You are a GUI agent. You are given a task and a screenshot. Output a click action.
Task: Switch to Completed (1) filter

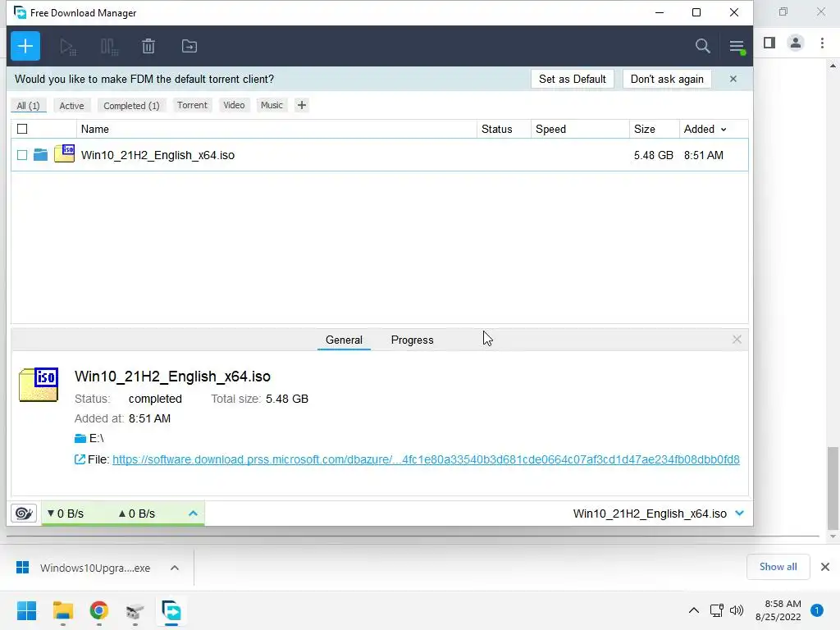[x=131, y=106]
